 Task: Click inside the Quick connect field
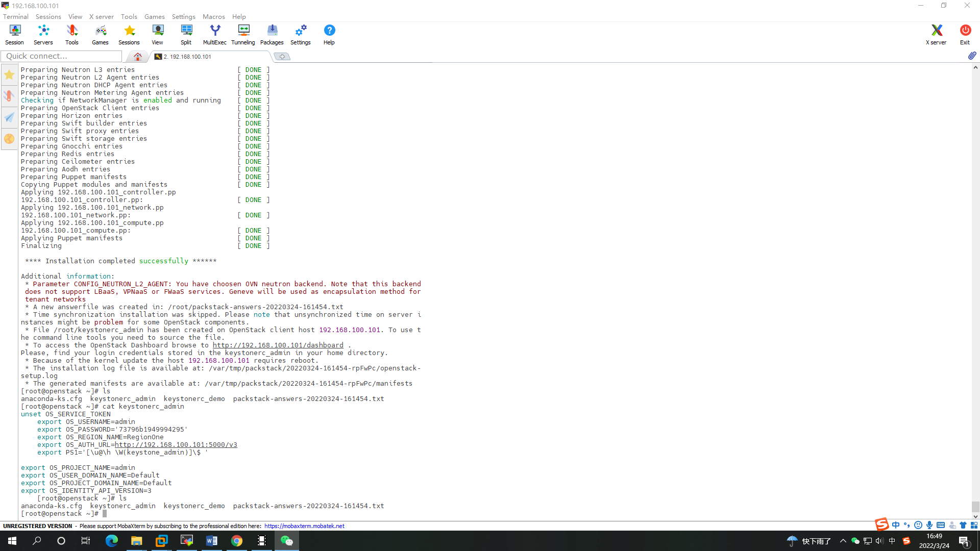click(61, 56)
